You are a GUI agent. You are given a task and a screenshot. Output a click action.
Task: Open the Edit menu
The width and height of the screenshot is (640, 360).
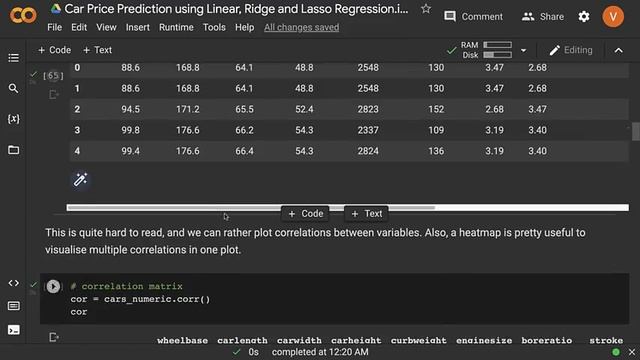point(79,27)
